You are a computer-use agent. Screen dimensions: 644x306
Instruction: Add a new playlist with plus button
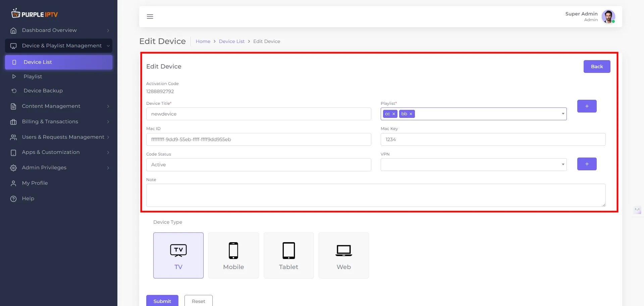click(587, 106)
